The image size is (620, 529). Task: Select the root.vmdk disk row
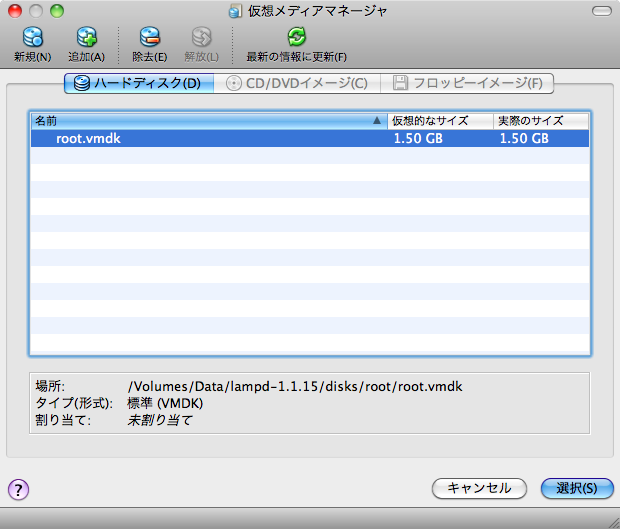click(310, 138)
